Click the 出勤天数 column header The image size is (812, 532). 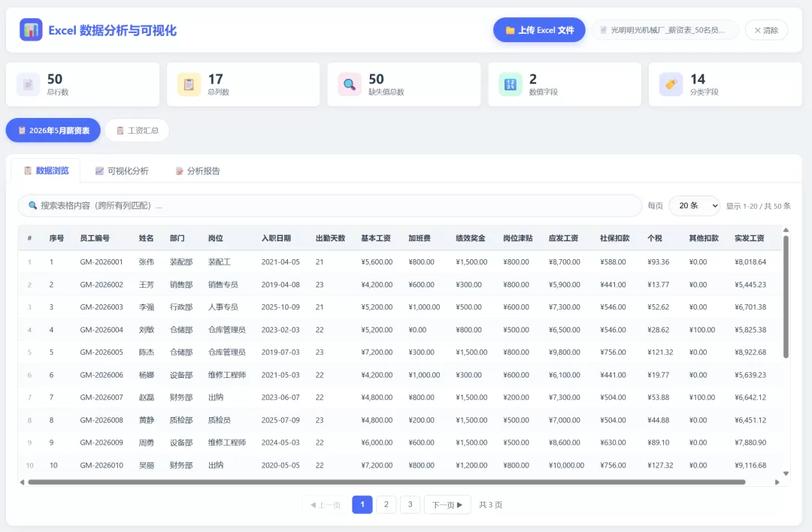pos(330,238)
